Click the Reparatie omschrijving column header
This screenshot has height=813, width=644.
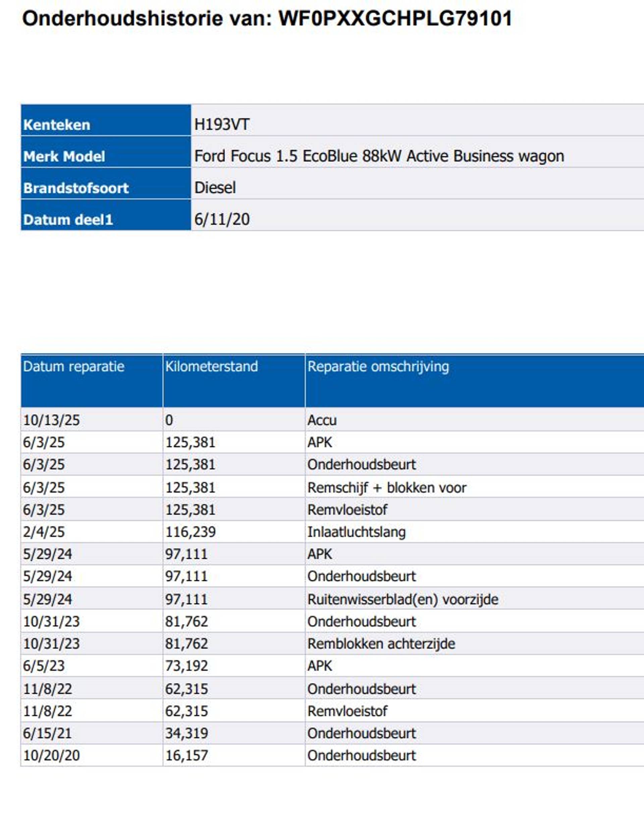(x=378, y=366)
